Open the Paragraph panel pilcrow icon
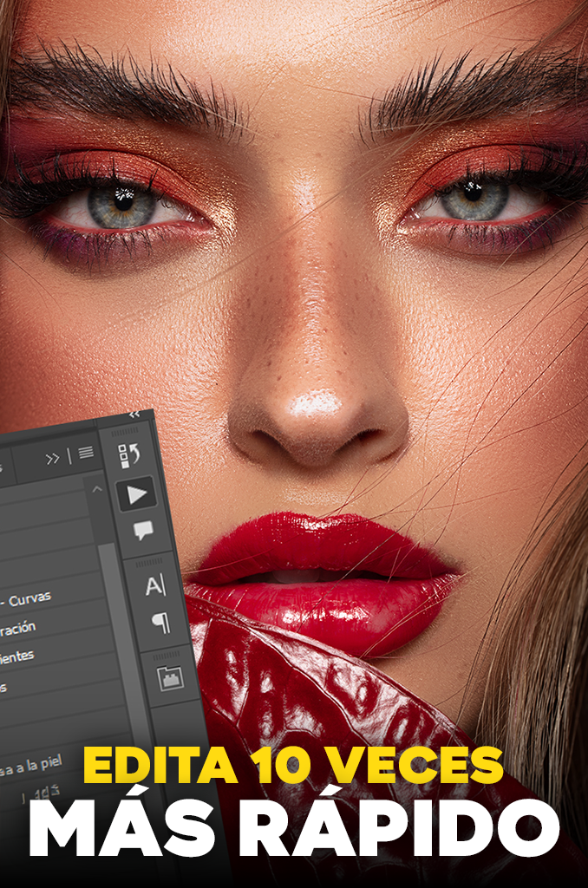Image resolution: width=588 pixels, height=888 pixels. tap(160, 623)
